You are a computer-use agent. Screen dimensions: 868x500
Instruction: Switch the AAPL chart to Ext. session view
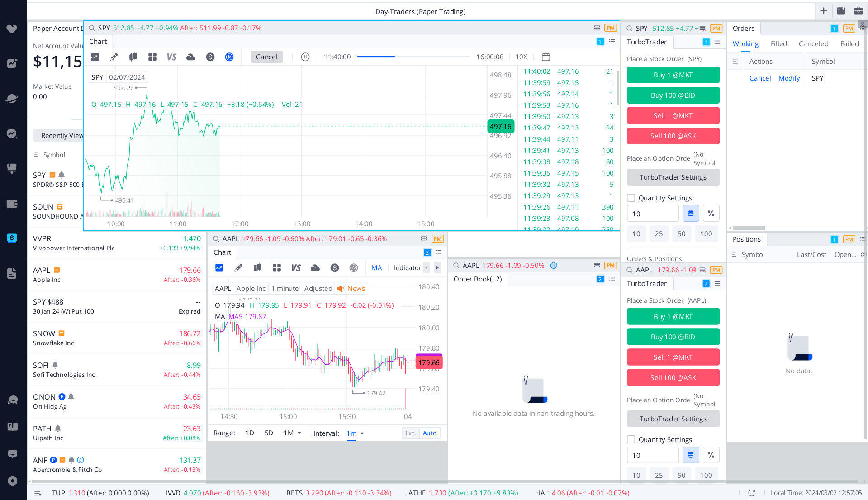click(x=410, y=433)
